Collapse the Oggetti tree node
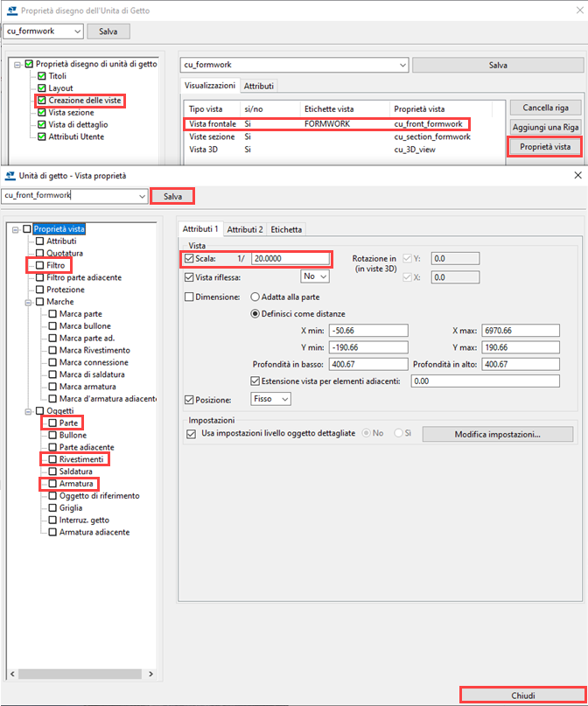The width and height of the screenshot is (588, 706). [28, 411]
